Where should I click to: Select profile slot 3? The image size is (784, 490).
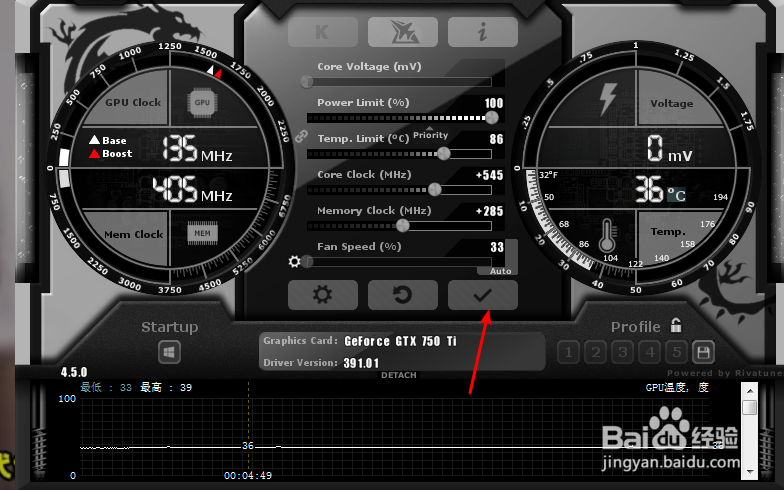pyautogui.click(x=622, y=352)
